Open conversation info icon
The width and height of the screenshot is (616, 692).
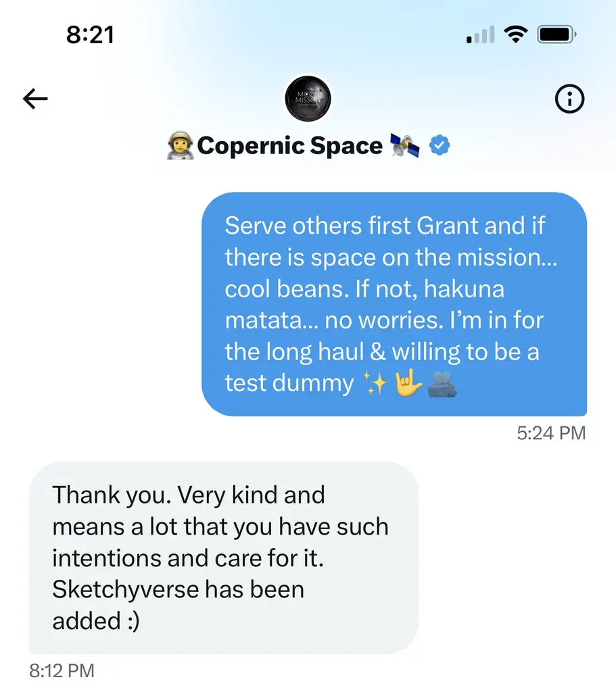pos(569,99)
